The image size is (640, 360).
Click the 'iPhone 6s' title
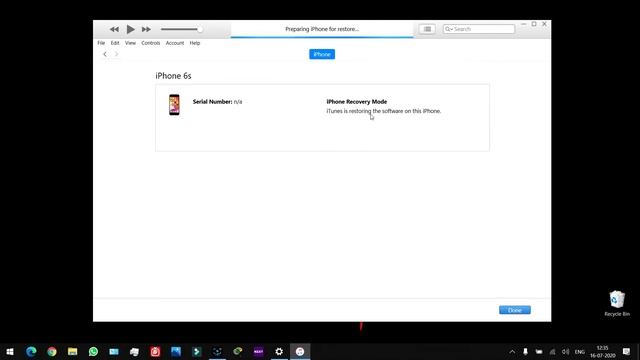173,76
